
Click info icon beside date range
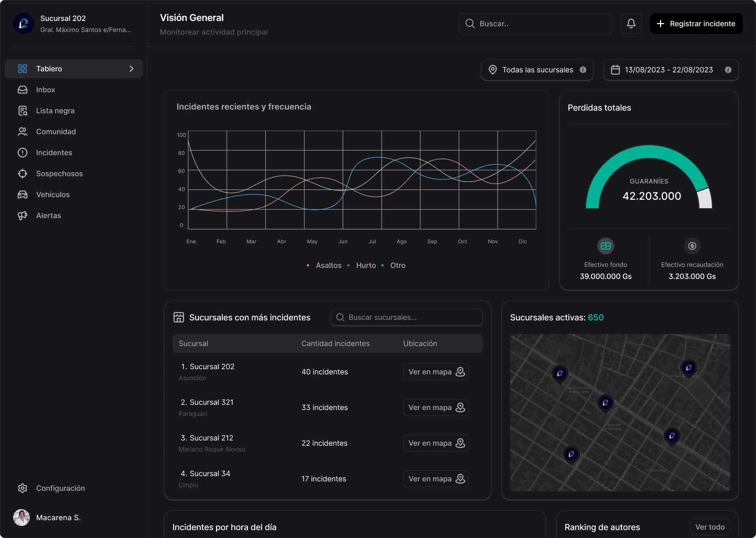(x=728, y=70)
